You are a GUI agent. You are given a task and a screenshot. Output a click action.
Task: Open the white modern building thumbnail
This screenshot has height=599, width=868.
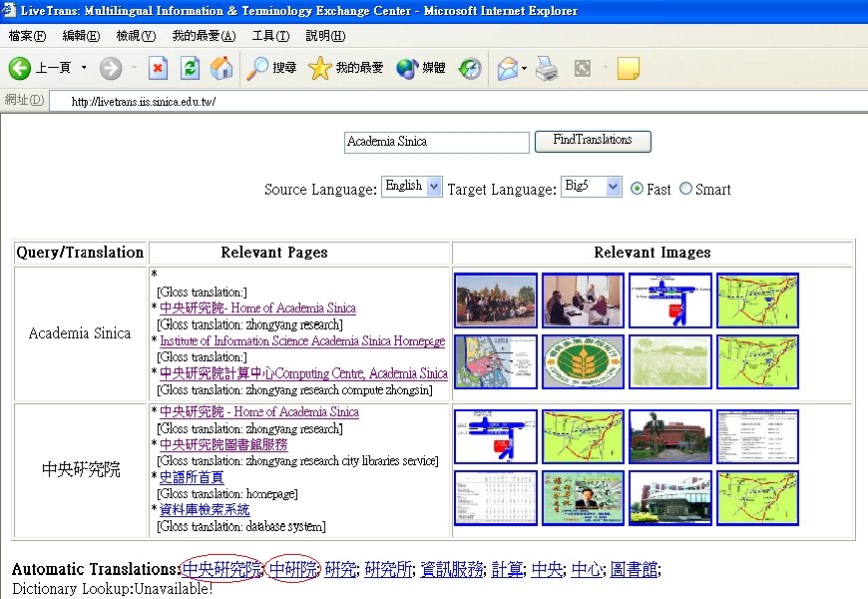(670, 497)
